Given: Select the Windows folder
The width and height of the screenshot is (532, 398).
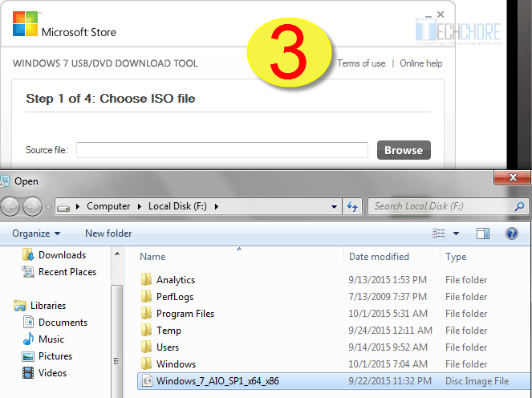Looking at the screenshot, I should [176, 364].
